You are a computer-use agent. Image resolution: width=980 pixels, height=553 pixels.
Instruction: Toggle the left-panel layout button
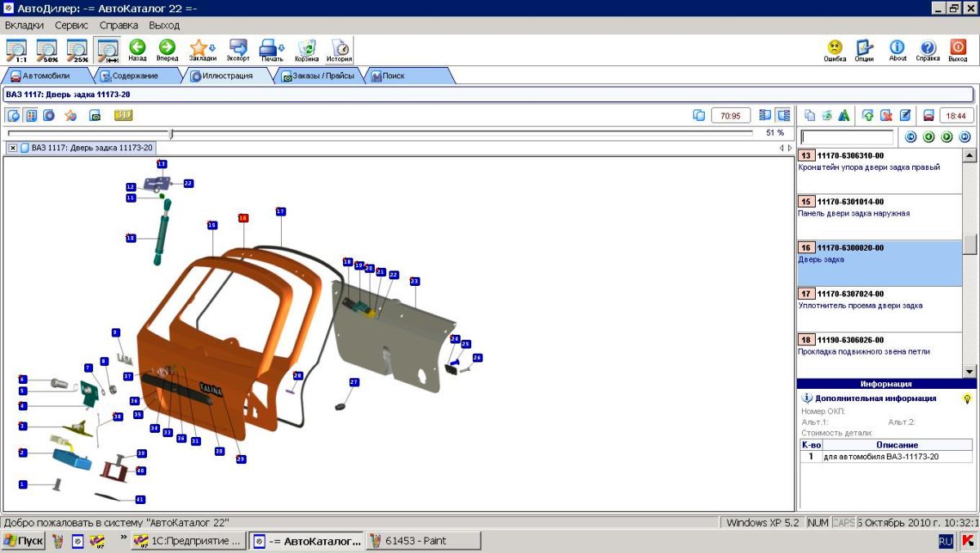point(765,115)
